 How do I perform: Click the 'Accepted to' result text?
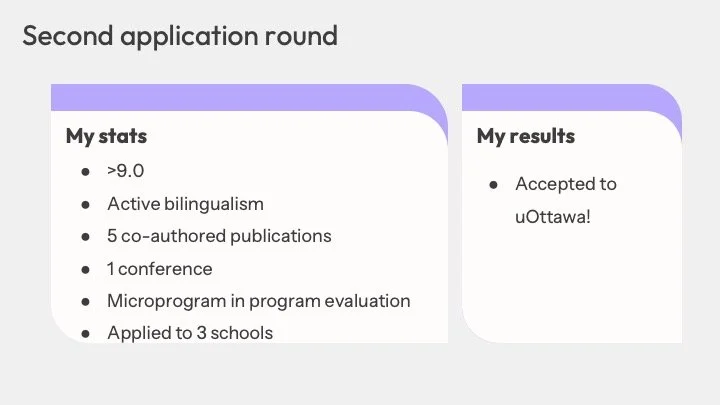coord(566,184)
